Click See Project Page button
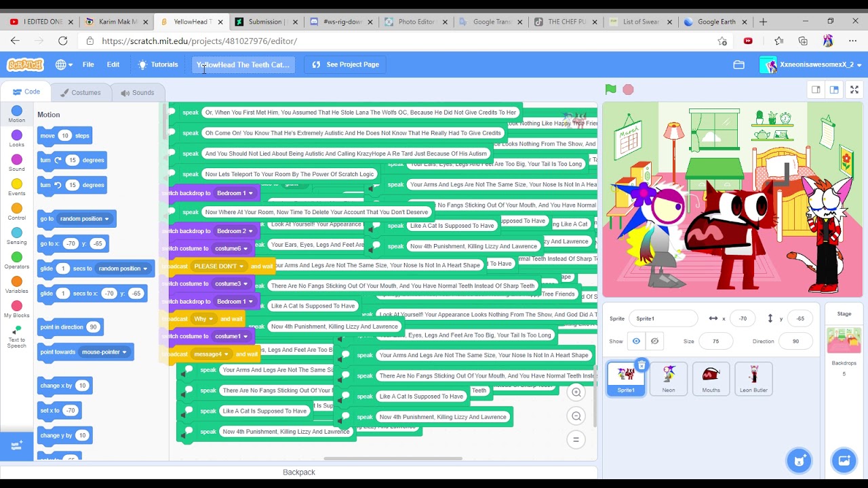The width and height of the screenshot is (868, 488). (346, 65)
